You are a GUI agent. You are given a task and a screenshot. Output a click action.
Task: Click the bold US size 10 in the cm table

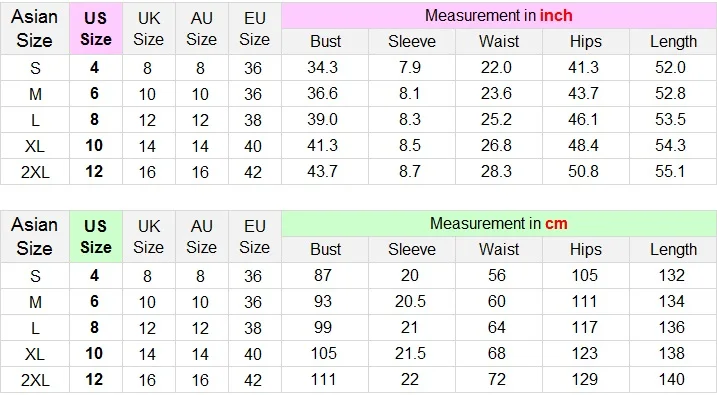click(x=94, y=353)
